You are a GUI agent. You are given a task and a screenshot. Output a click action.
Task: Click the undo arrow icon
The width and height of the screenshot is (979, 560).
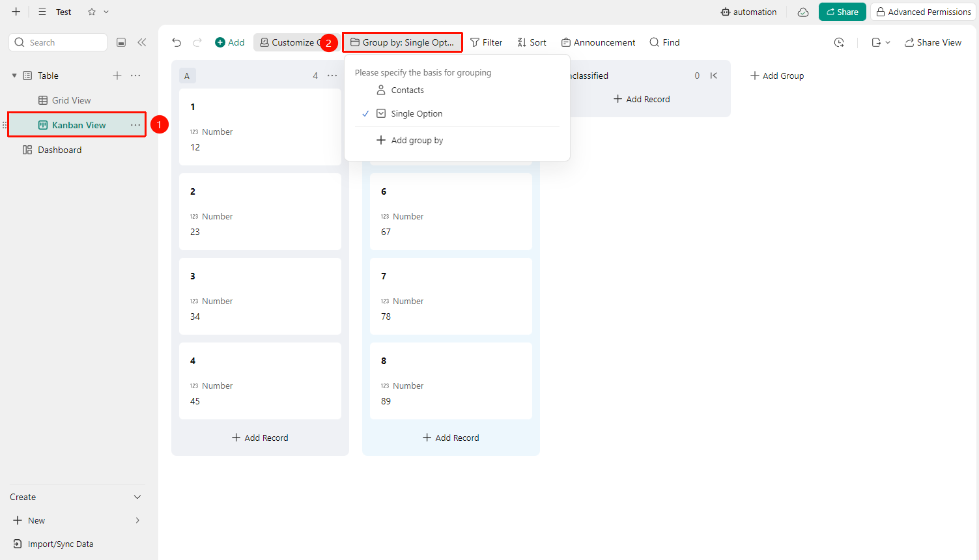click(177, 42)
